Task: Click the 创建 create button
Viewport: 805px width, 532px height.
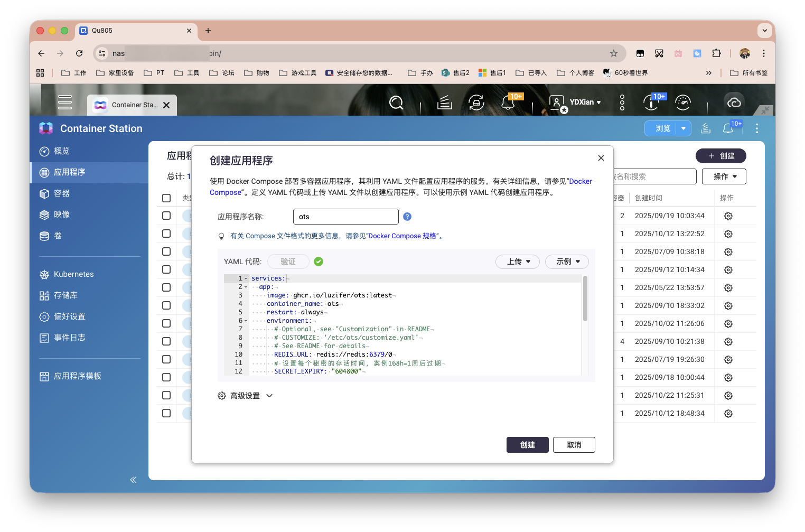Action: 527,444
